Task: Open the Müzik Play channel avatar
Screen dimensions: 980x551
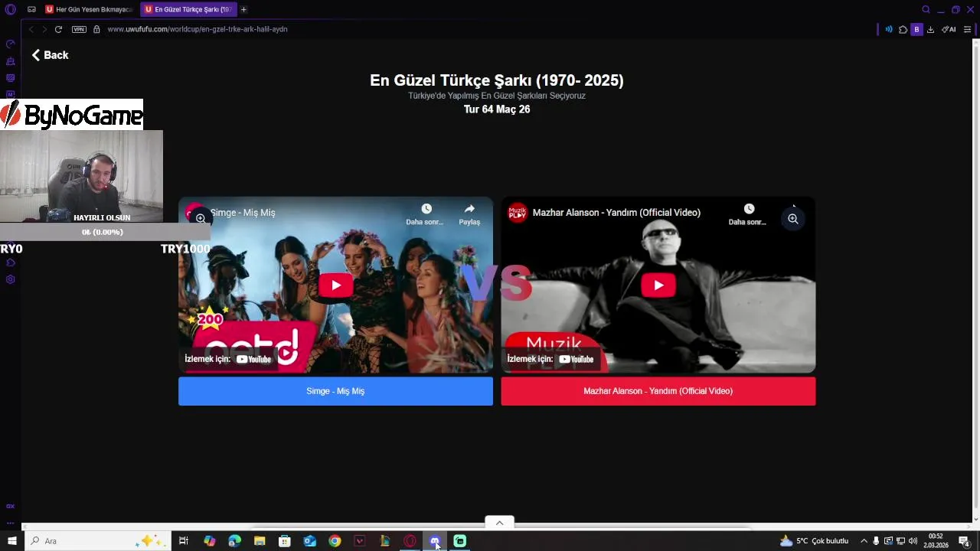Action: click(x=518, y=213)
